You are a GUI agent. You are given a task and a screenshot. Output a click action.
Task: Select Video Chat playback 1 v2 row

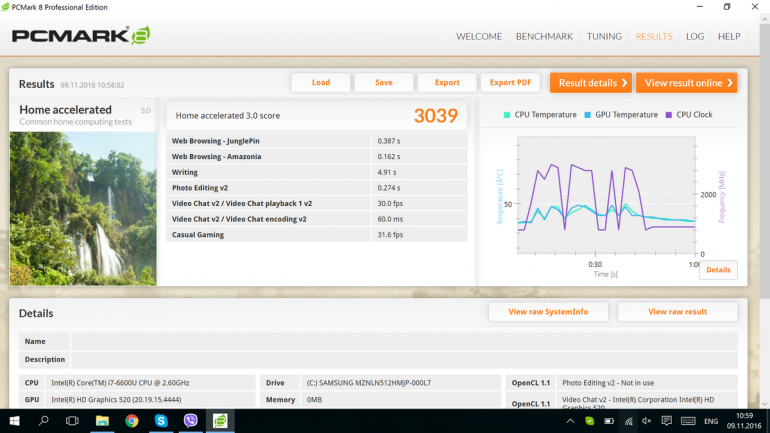click(x=317, y=203)
